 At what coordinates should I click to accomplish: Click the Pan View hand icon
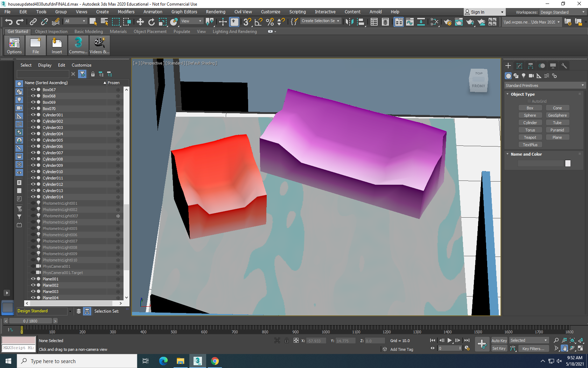click(x=564, y=348)
